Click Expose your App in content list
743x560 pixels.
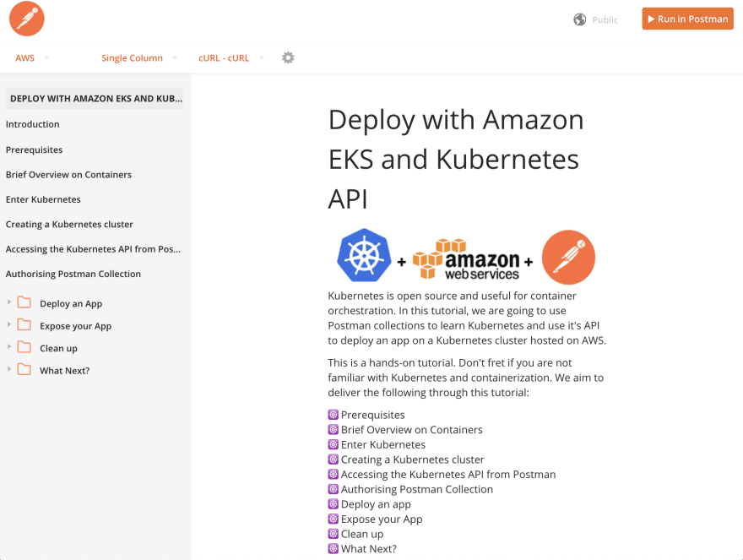coord(382,519)
